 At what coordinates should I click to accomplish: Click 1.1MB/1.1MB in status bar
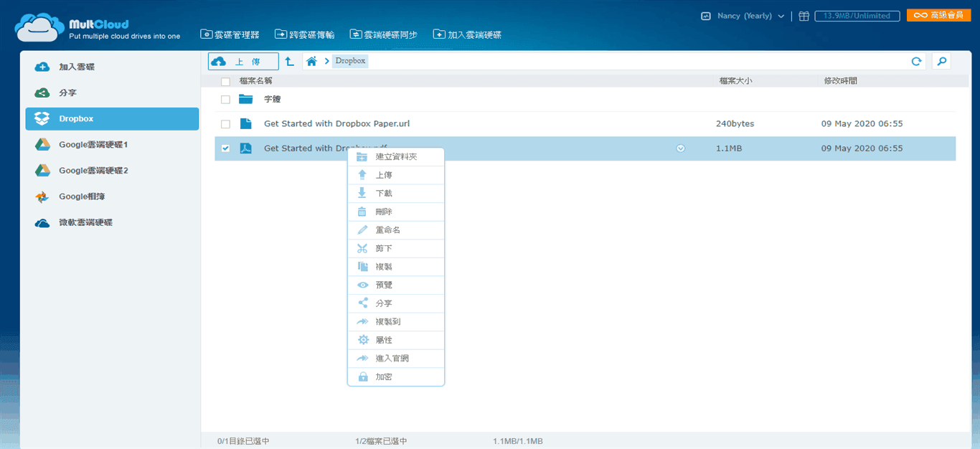click(x=518, y=441)
